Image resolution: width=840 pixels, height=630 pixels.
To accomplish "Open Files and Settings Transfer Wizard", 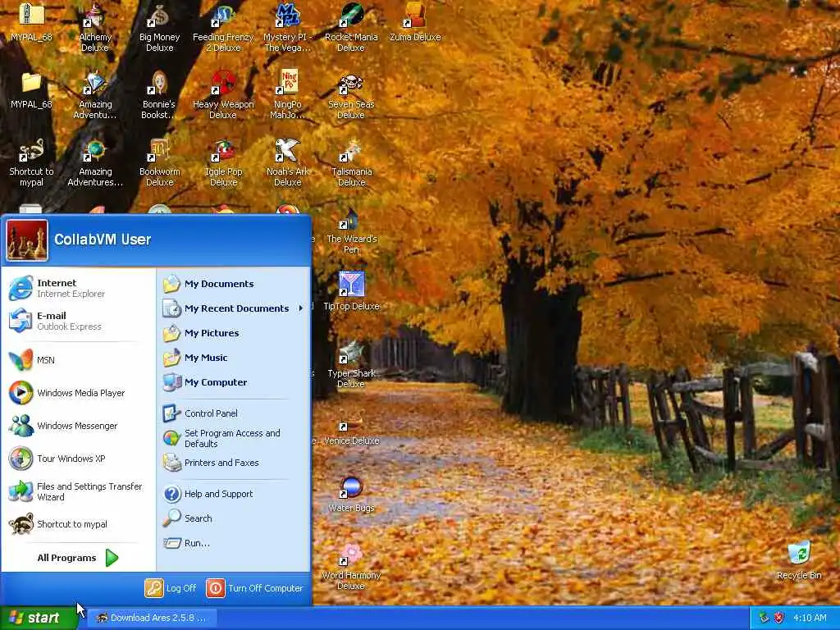I will point(78,491).
